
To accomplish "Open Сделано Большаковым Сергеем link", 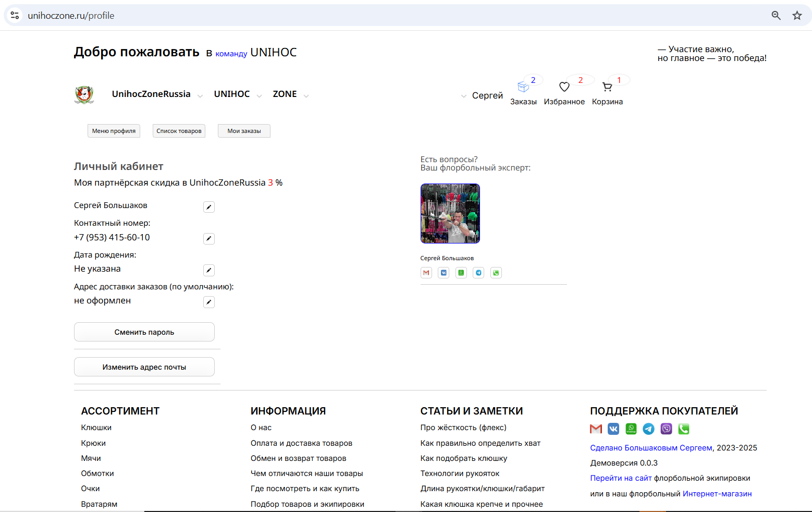I will pyautogui.click(x=651, y=448).
